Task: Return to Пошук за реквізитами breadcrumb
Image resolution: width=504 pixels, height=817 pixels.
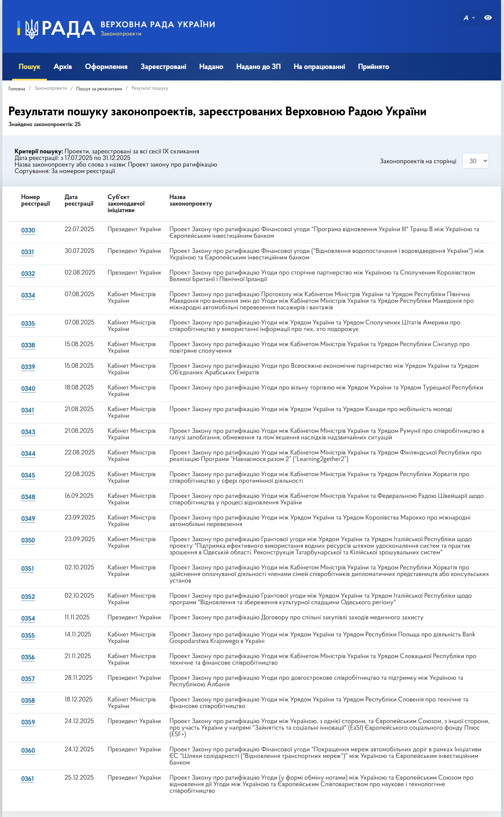Action: (99, 89)
